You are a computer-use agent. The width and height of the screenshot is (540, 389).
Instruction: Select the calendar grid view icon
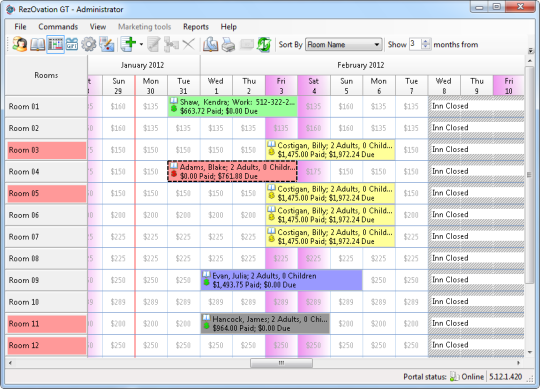tap(55, 44)
